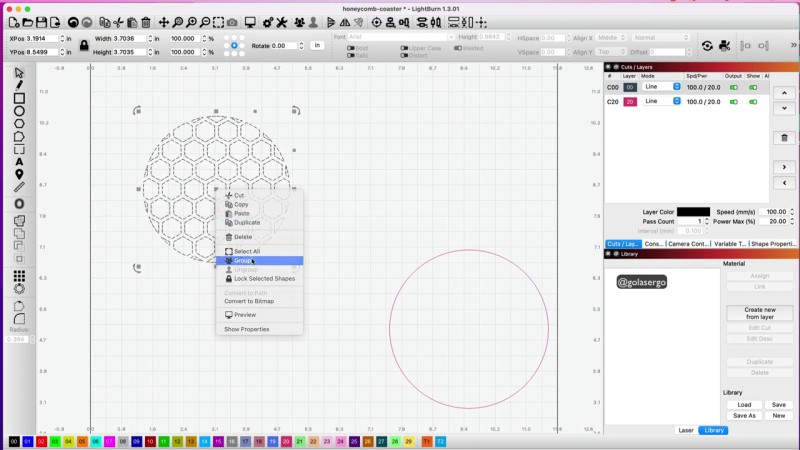Select the Draw Rectangle tool
The height and width of the screenshot is (450, 800).
coord(19,98)
